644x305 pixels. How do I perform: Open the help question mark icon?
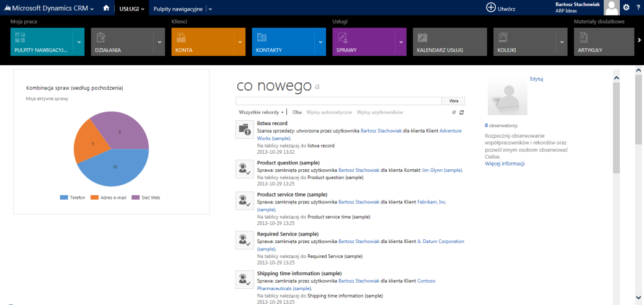[638, 7]
